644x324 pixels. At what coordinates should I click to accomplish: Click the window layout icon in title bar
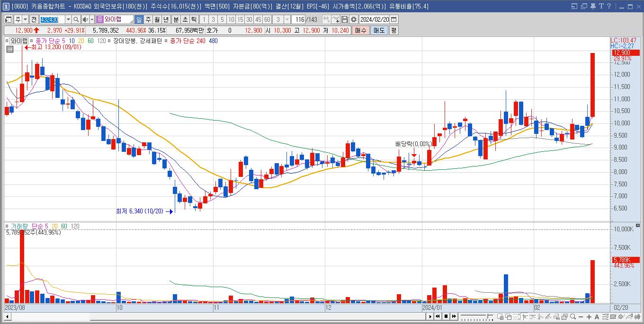pos(574,6)
